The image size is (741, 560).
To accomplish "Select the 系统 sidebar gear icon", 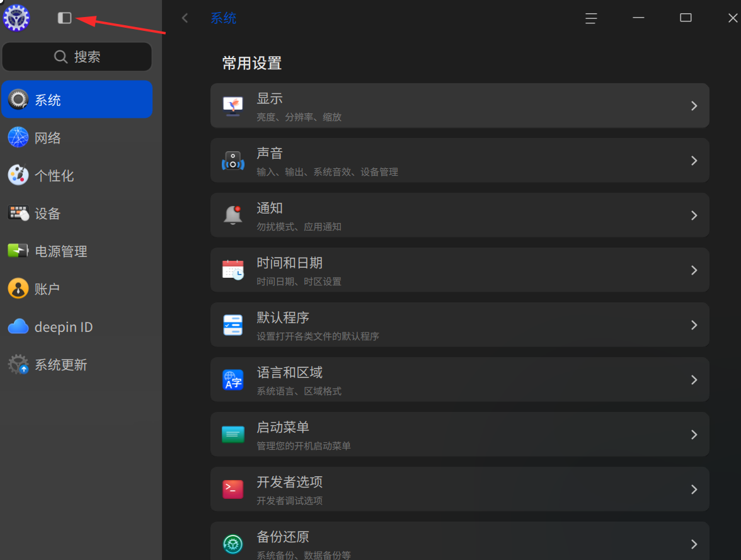I will [18, 100].
